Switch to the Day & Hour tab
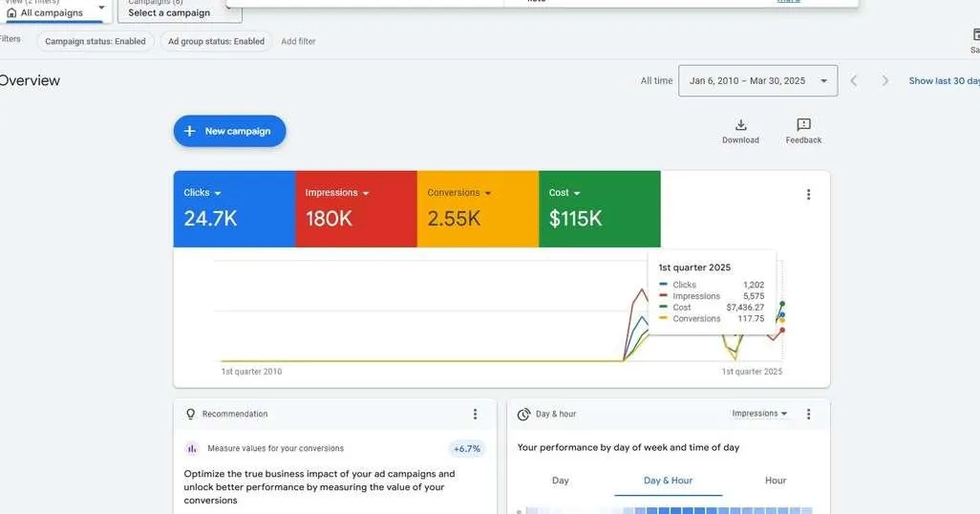This screenshot has width=980, height=514. (x=668, y=481)
